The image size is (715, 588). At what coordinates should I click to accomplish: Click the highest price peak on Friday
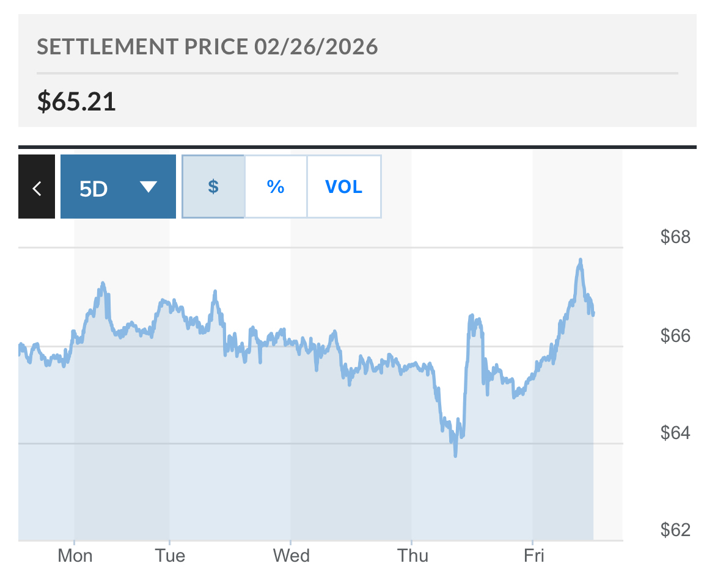click(580, 260)
